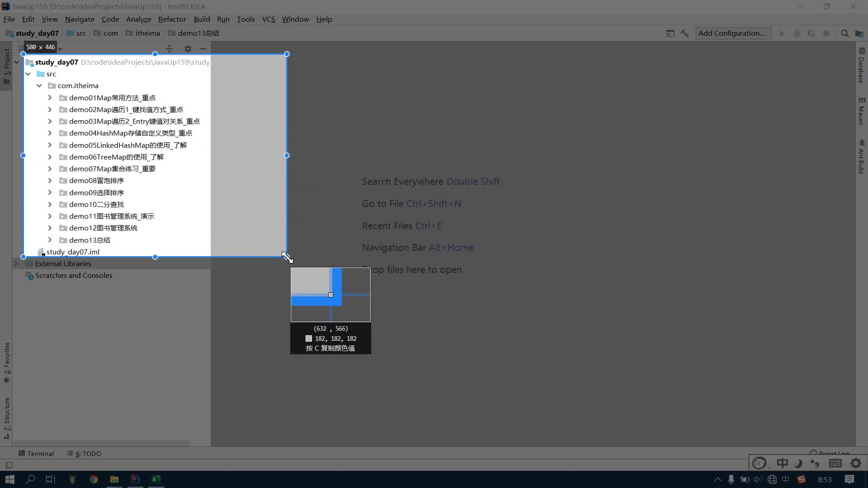
Task: Click the Build project icon
Action: 685,33
